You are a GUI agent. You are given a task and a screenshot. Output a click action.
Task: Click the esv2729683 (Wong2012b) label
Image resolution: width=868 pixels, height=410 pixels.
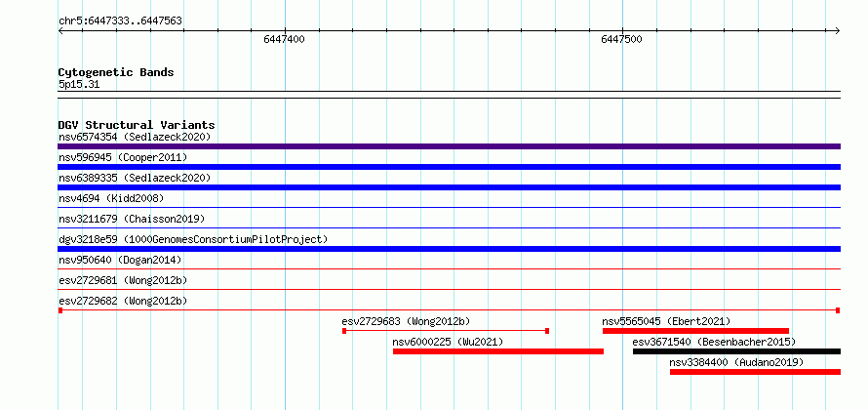(x=407, y=321)
